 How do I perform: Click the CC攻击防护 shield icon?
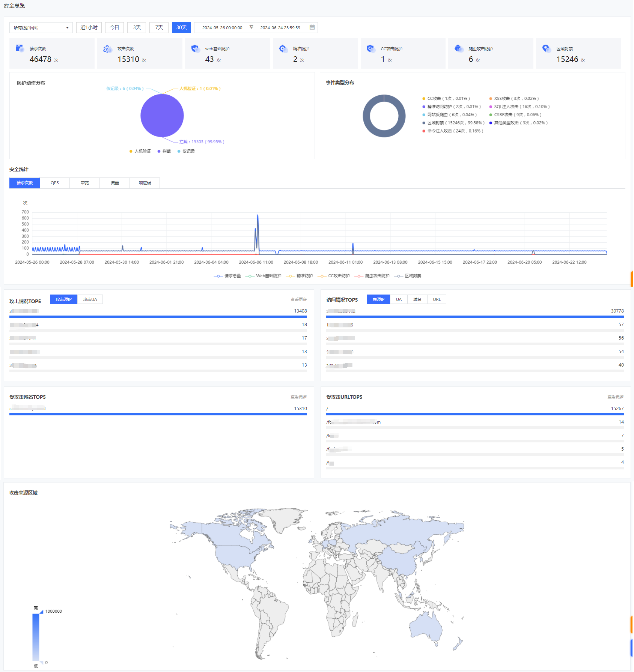click(371, 48)
